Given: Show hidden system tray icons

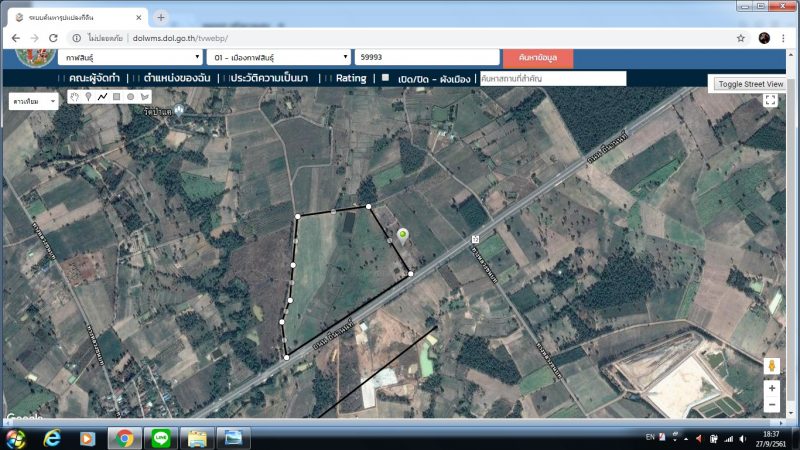Looking at the screenshot, I should (x=686, y=439).
